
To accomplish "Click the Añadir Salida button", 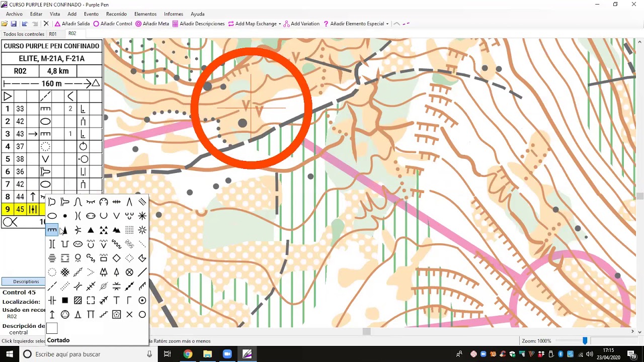I will 72,24.
